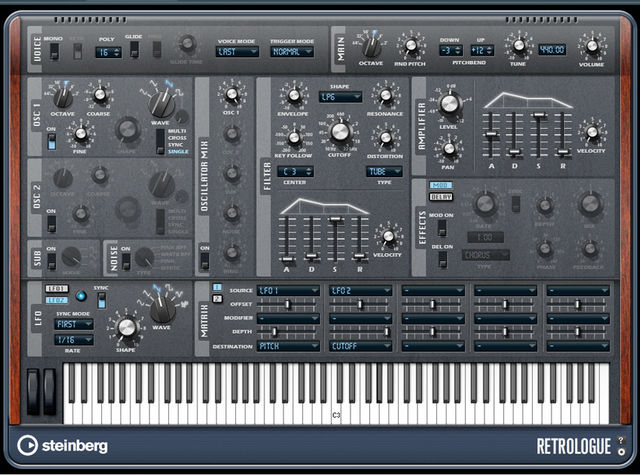Click the amplifier Sustain envelope slider
Viewport: 640px width, 475px height.
point(539,135)
